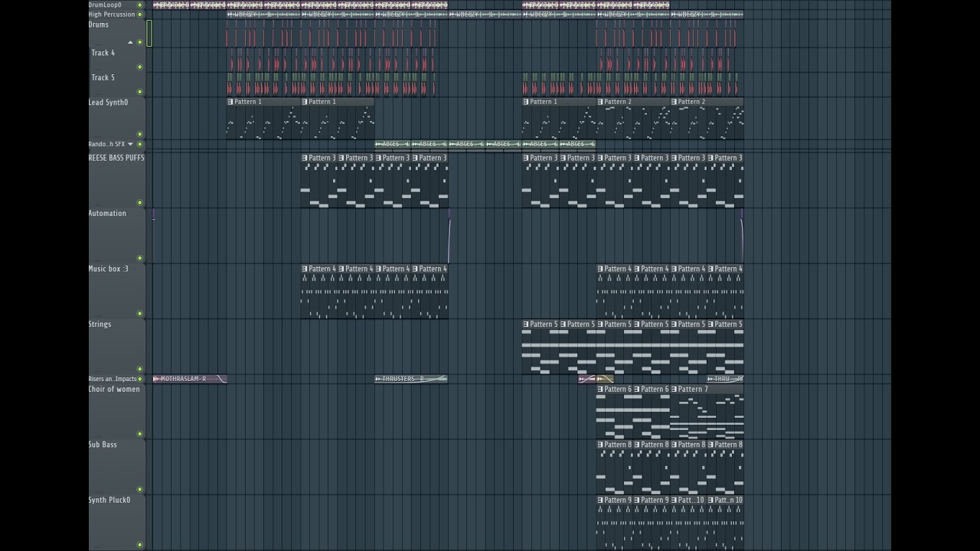Toggle mute on the Drums track
The image size is (980, 551).
[140, 42]
